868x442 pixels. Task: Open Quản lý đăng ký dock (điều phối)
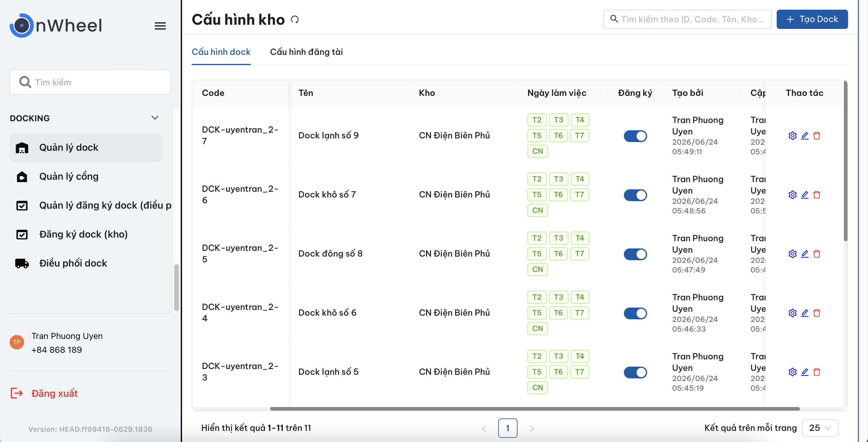pos(91,205)
